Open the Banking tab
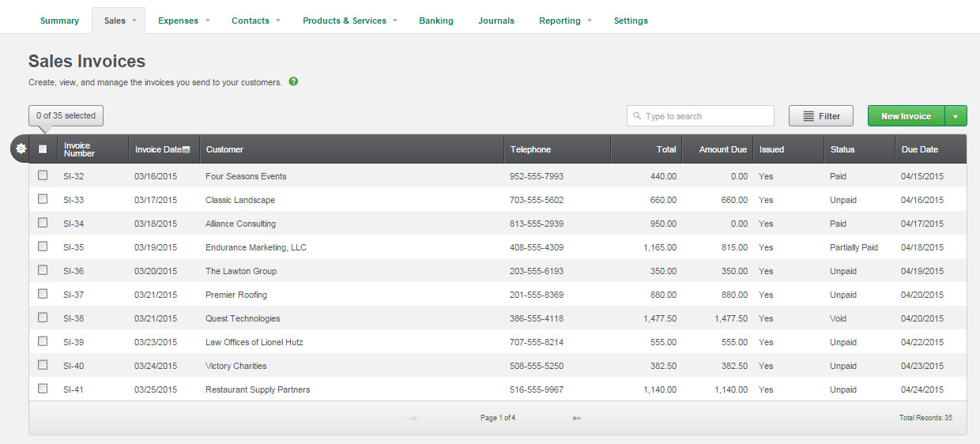Screen dimensions: 980x444 (436, 21)
